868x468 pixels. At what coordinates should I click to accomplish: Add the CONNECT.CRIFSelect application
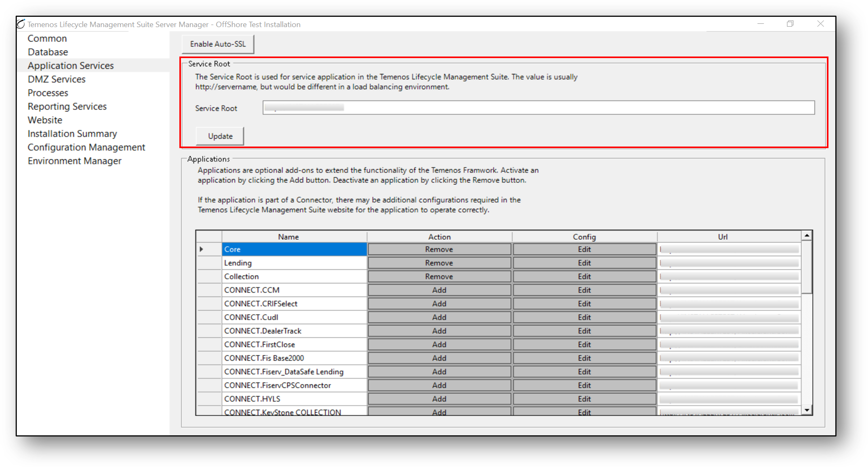click(x=439, y=304)
